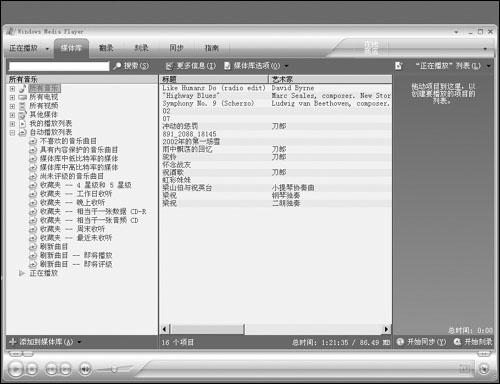Click the 自动播放列表 icon

(23, 132)
